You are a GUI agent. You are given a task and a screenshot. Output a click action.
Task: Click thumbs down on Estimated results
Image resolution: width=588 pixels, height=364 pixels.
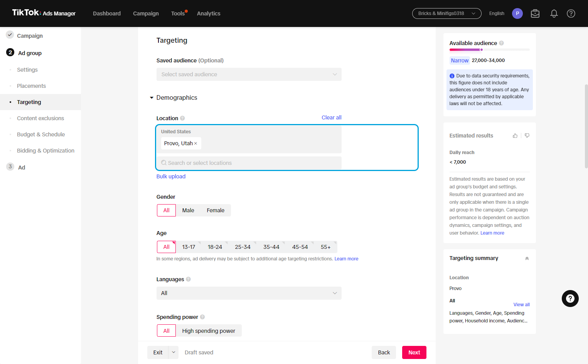pos(527,136)
